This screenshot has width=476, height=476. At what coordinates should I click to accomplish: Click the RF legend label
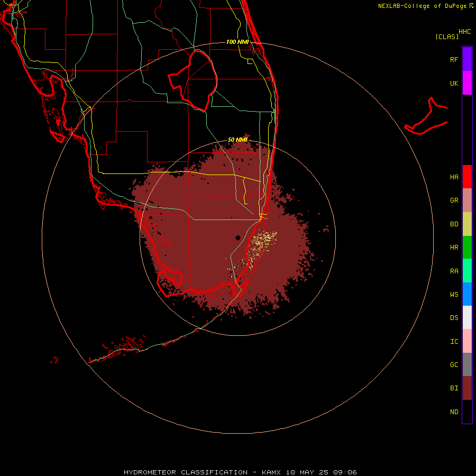(x=454, y=59)
